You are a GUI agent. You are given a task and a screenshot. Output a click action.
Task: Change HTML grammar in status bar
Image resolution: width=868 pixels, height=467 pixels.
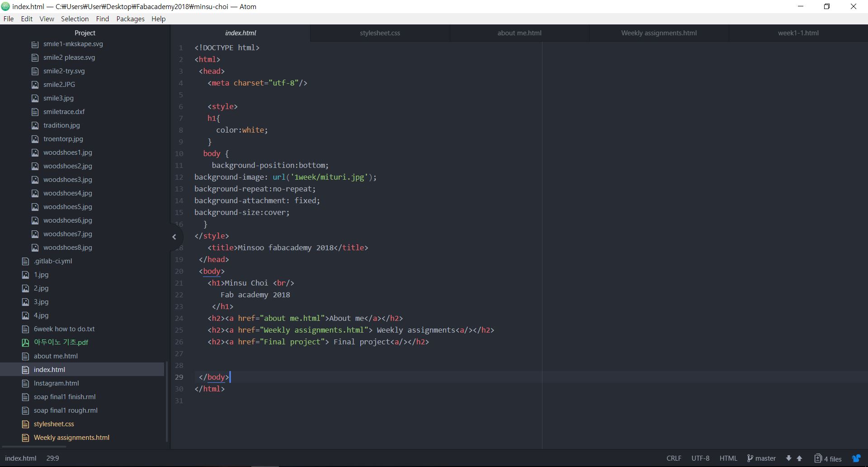[x=728, y=458]
